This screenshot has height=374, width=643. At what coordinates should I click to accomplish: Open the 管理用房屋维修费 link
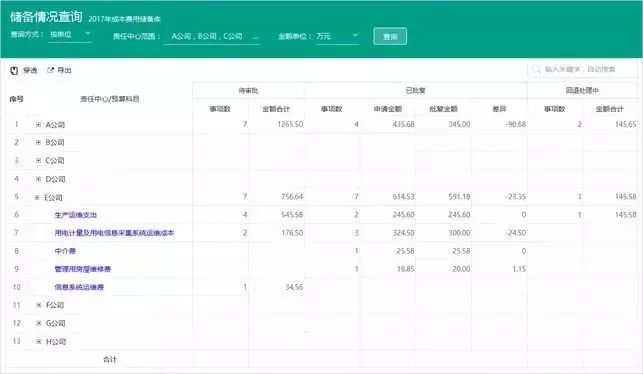coord(83,269)
